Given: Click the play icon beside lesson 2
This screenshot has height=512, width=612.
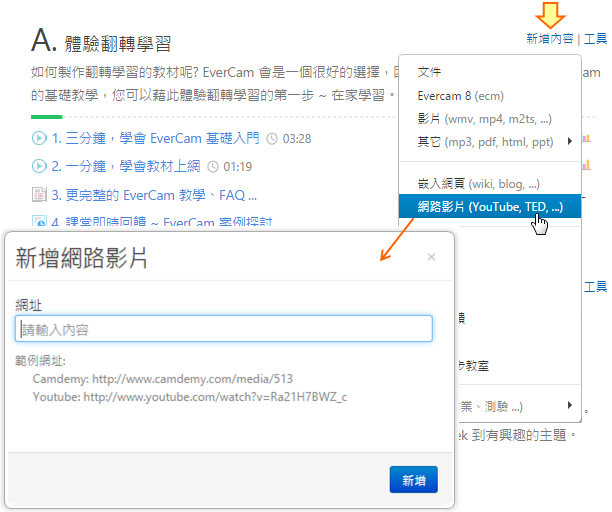Looking at the screenshot, I should [39, 166].
